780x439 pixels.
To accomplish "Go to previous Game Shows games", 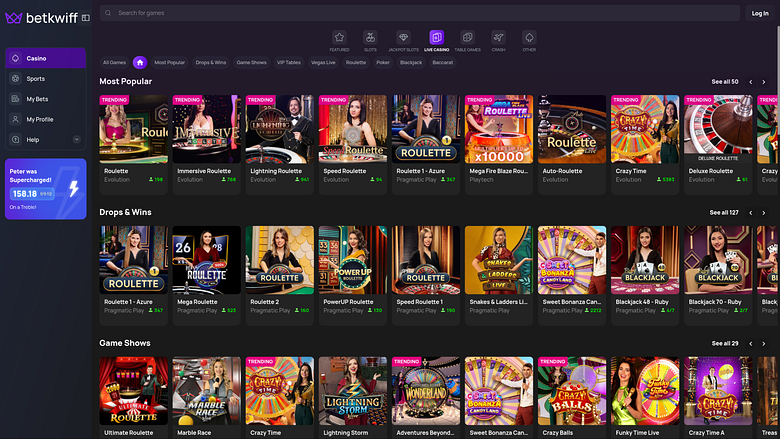I will click(x=751, y=344).
